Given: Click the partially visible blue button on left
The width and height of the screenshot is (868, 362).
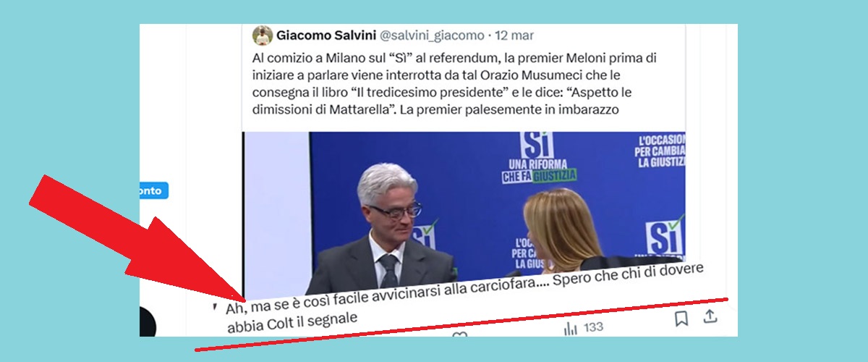Looking at the screenshot, I should [153, 191].
